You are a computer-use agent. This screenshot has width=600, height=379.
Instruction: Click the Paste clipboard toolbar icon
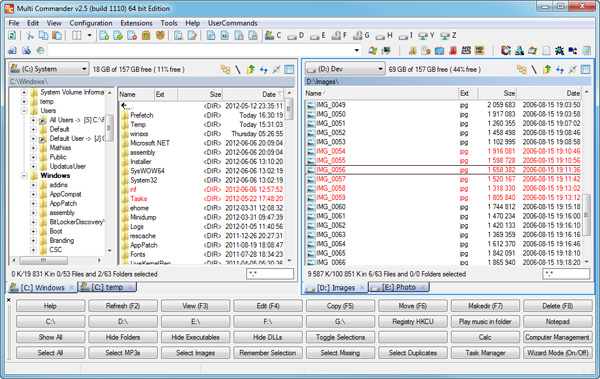(57, 36)
